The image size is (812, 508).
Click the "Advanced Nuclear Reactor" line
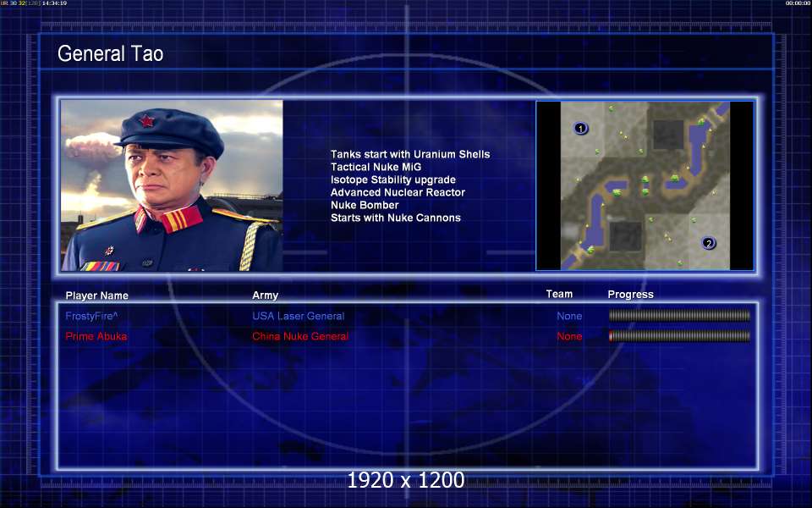point(398,192)
